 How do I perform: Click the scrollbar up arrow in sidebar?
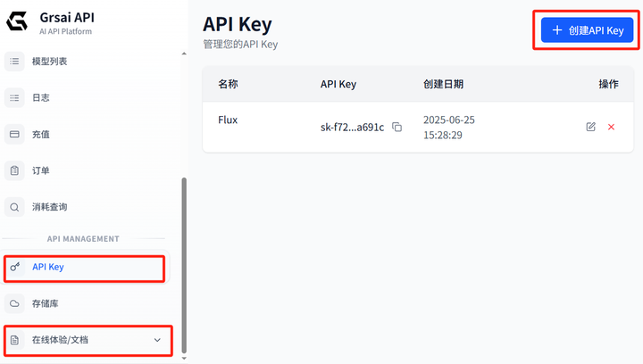click(x=185, y=54)
